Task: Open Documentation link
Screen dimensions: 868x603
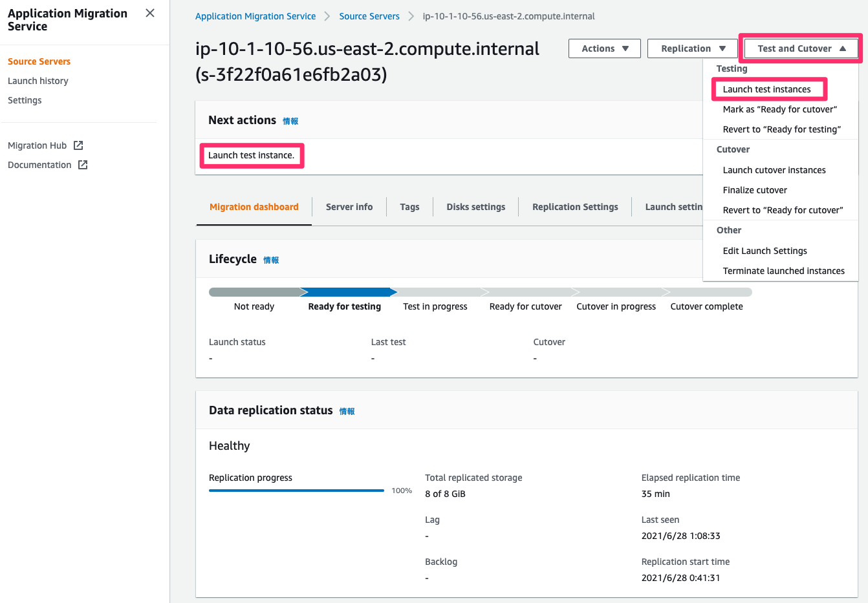Action: pyautogui.click(x=39, y=165)
